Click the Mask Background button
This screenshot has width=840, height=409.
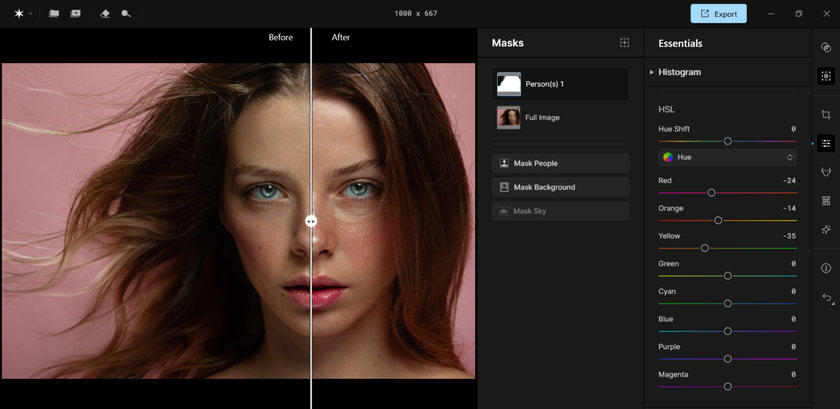[x=560, y=187]
